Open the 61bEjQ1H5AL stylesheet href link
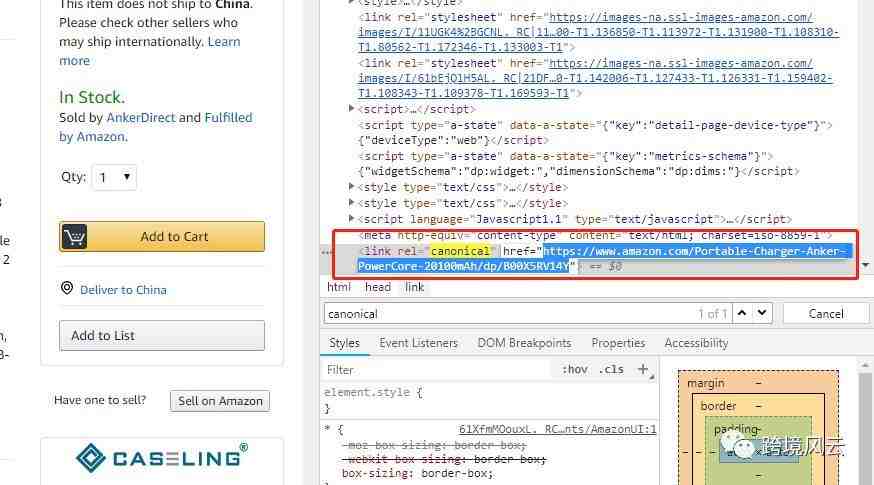 [595, 78]
